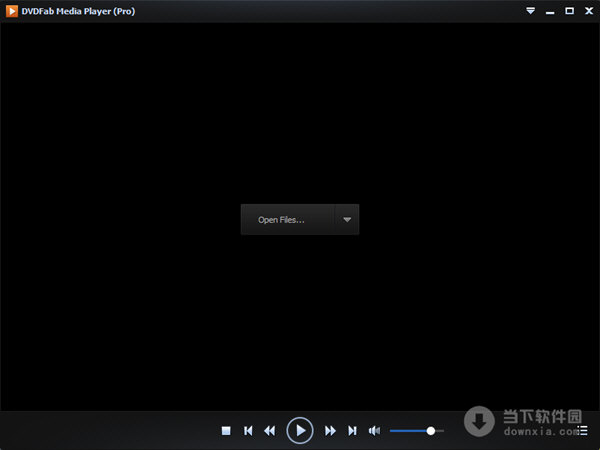The height and width of the screenshot is (450, 600).
Task: Open the title bar main menu arrow
Action: 530,11
